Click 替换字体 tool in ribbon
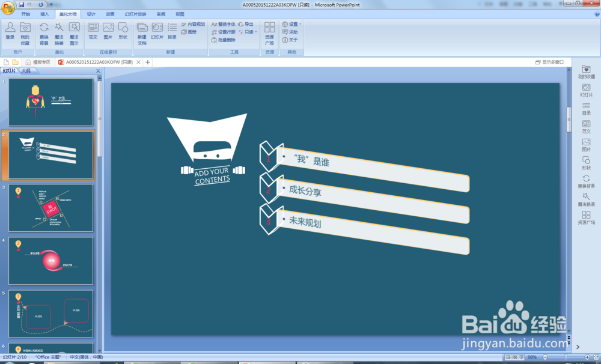 (x=224, y=24)
